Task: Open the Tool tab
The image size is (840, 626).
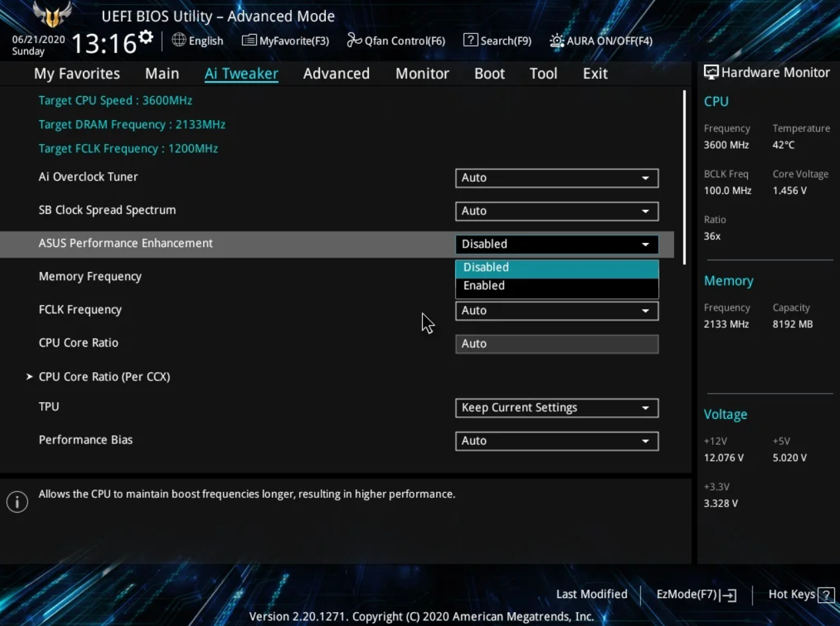Action: [x=543, y=74]
